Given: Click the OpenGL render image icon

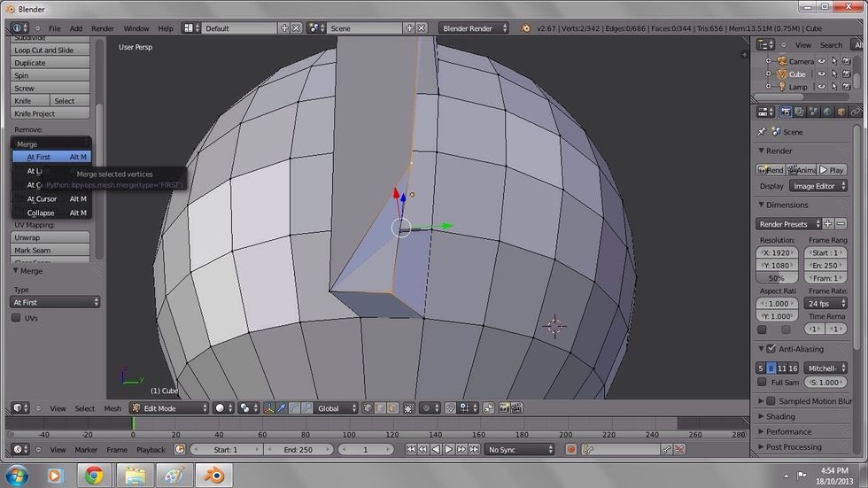Looking at the screenshot, I should tap(504, 408).
